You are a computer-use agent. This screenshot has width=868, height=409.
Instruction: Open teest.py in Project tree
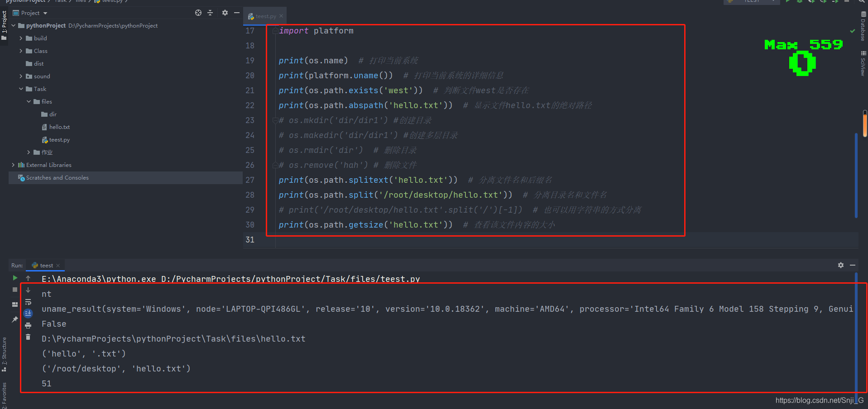(56, 140)
